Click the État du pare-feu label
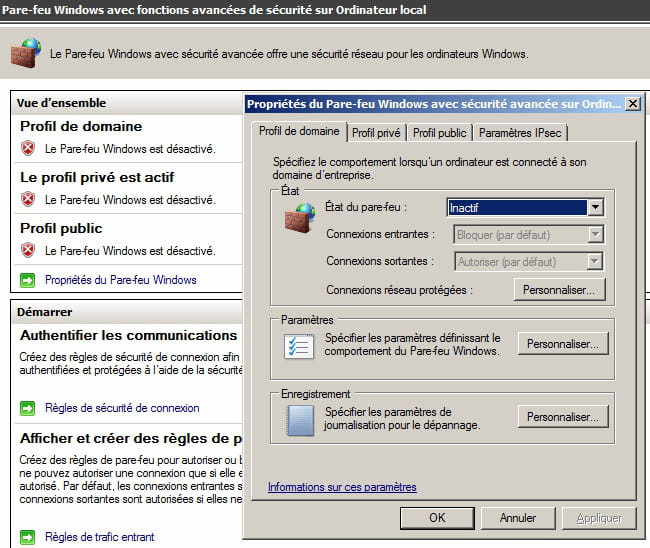Image resolution: width=650 pixels, height=548 pixels. pyautogui.click(x=366, y=207)
